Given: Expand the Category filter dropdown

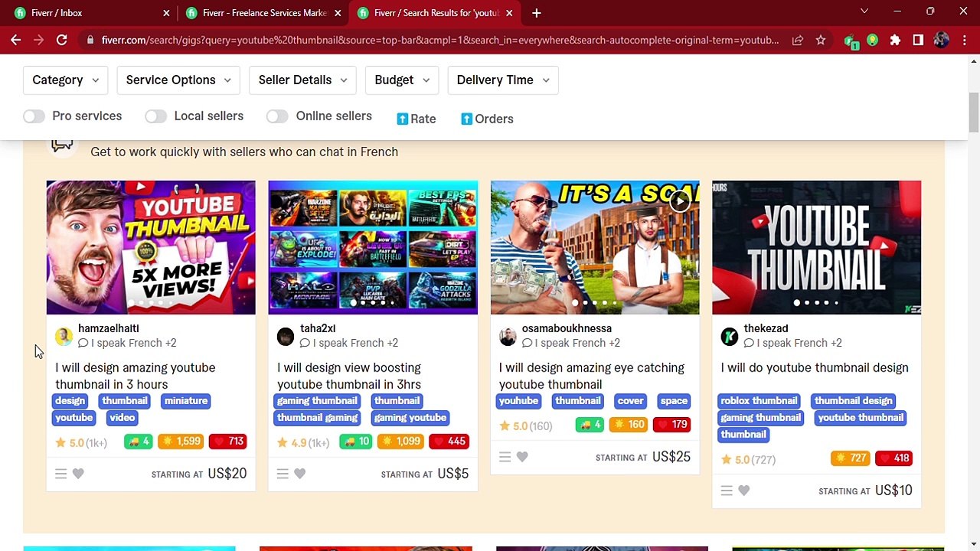Looking at the screenshot, I should pyautogui.click(x=66, y=80).
